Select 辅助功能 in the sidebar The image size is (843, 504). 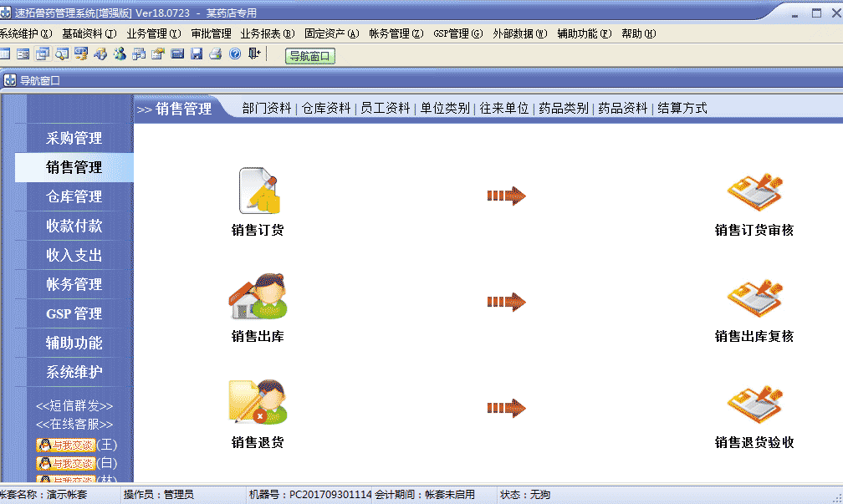(74, 343)
